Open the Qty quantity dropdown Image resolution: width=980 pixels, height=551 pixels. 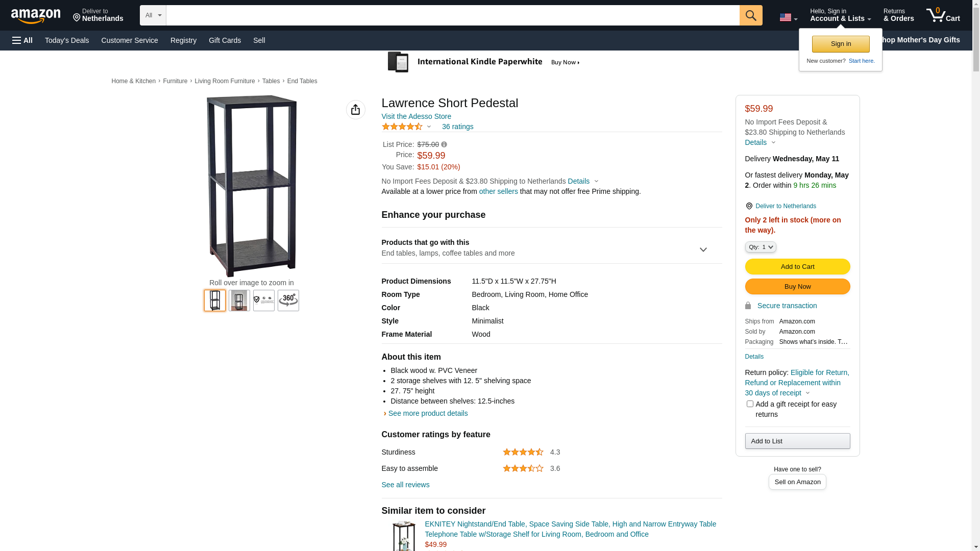click(x=760, y=247)
